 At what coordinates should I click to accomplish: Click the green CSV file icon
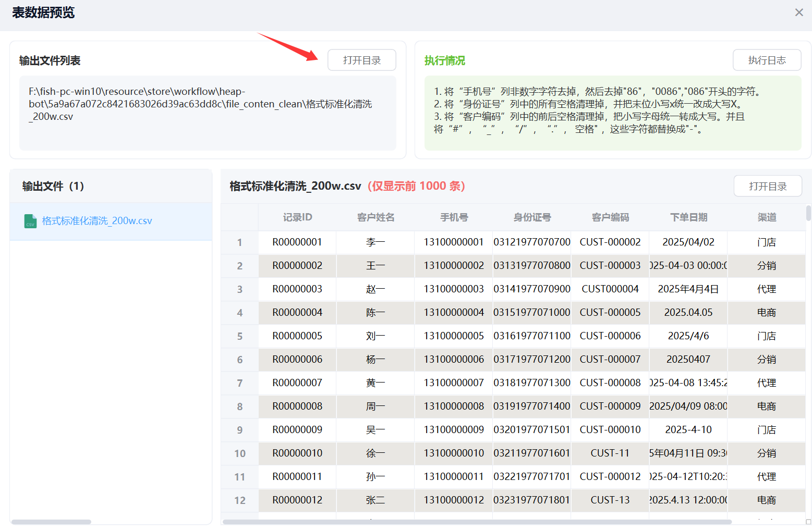(30, 221)
